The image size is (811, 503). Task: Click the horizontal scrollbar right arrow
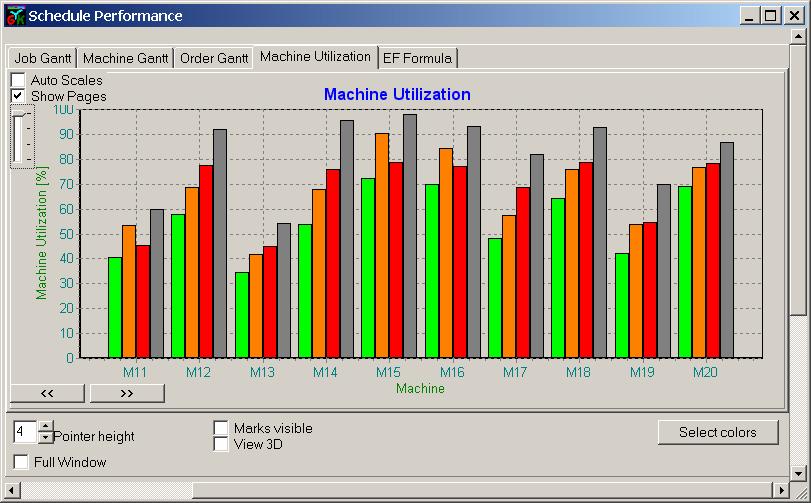[x=781, y=490]
